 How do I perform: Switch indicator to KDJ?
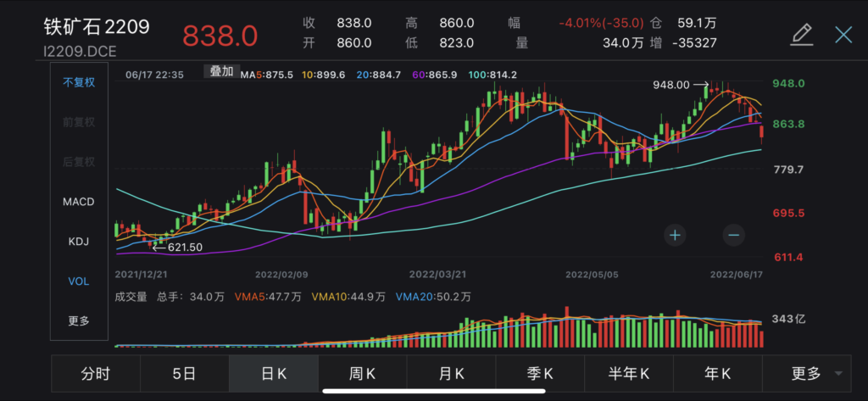tap(79, 242)
